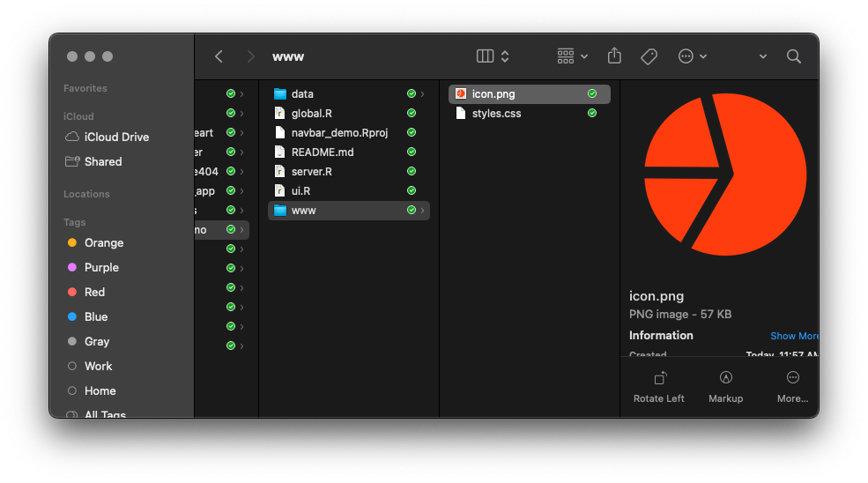Go back with the left arrow button
Viewport: 868px width, 483px height.
219,56
